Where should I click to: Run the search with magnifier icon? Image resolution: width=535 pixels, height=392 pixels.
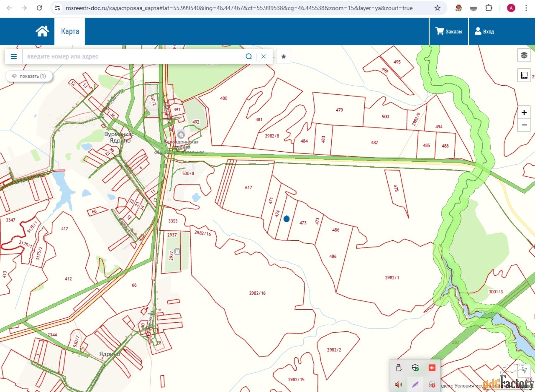tap(249, 56)
